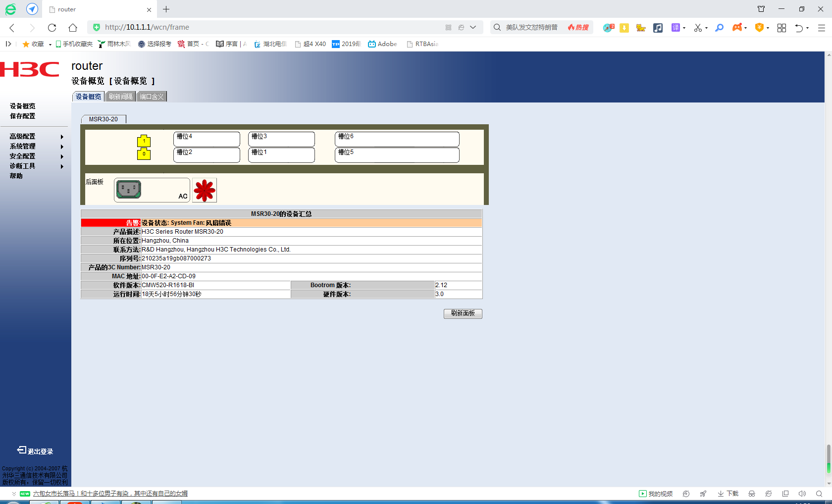Viewport: 832px width, 504px height.
Task: Expand the 系统管理 submenu
Action: tap(62, 147)
